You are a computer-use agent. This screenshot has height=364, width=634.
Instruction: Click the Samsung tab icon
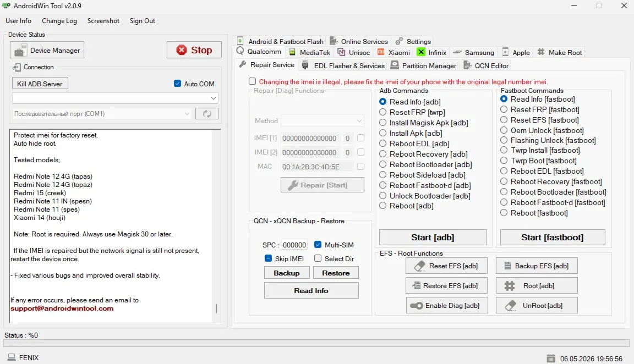(x=457, y=52)
